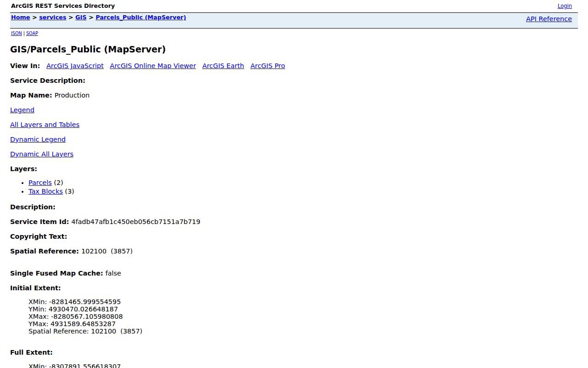Click the Parcels_Public (MapServer) breadcrumb link
The image size is (588, 368).
pos(141,17)
